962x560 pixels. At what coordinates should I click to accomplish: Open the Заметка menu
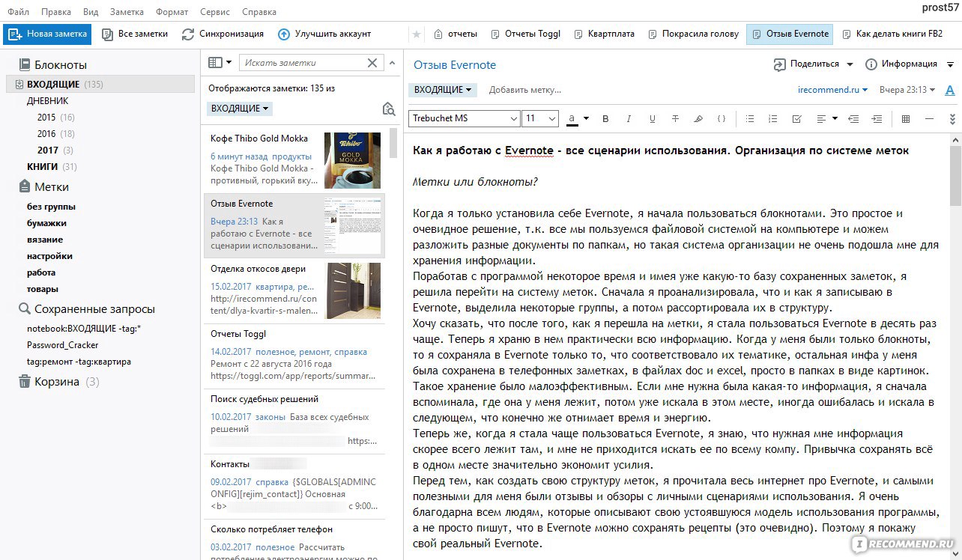[x=127, y=12]
